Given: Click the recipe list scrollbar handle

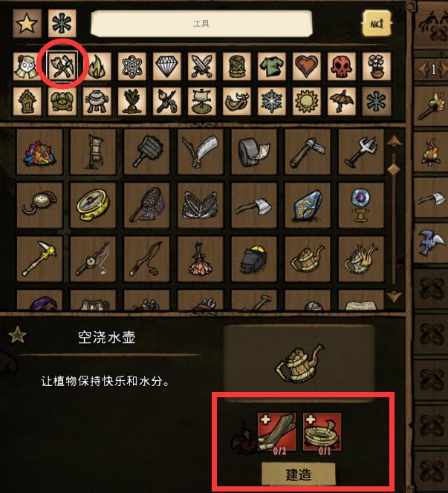Looking at the screenshot, I should [393, 169].
